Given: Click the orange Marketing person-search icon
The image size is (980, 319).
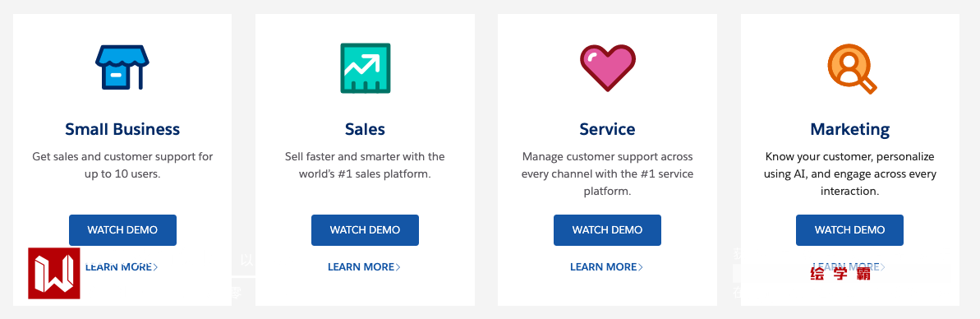Looking at the screenshot, I should [x=851, y=69].
